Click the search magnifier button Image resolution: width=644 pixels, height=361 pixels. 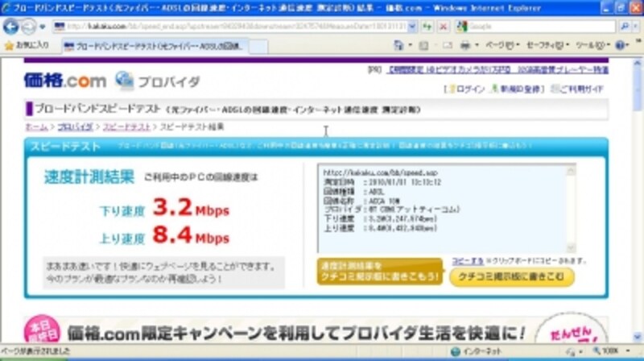(x=625, y=27)
